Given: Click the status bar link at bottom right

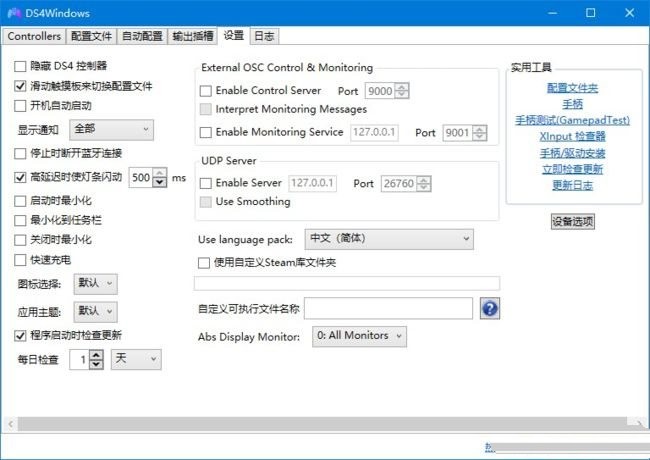Looking at the screenshot, I should click(489, 448).
